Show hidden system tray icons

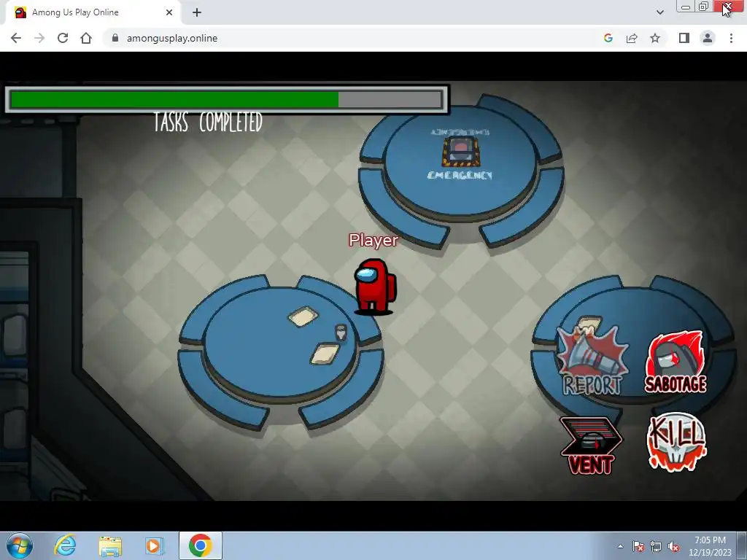point(620,546)
